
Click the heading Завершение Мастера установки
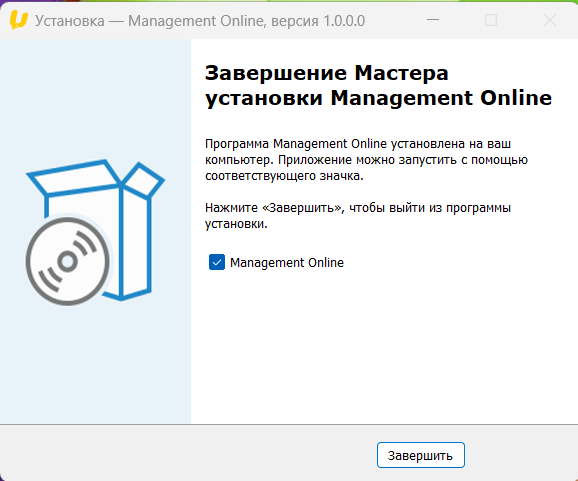tap(378, 85)
